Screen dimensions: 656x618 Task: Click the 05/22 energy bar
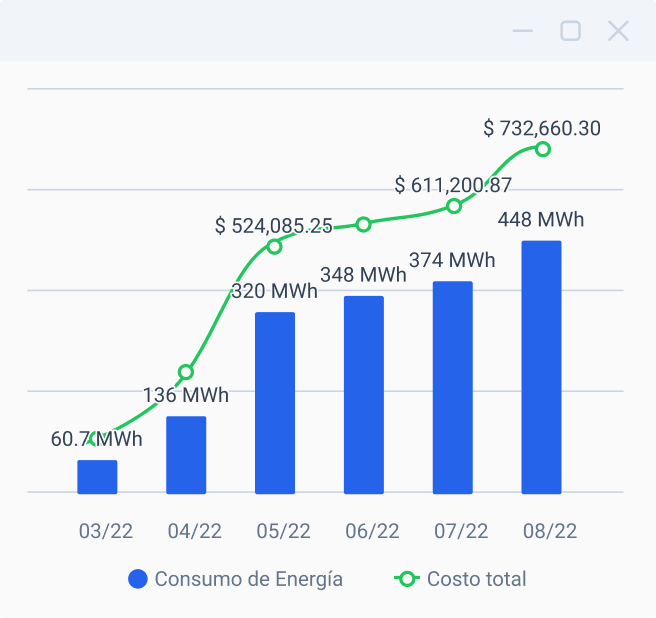(275, 403)
